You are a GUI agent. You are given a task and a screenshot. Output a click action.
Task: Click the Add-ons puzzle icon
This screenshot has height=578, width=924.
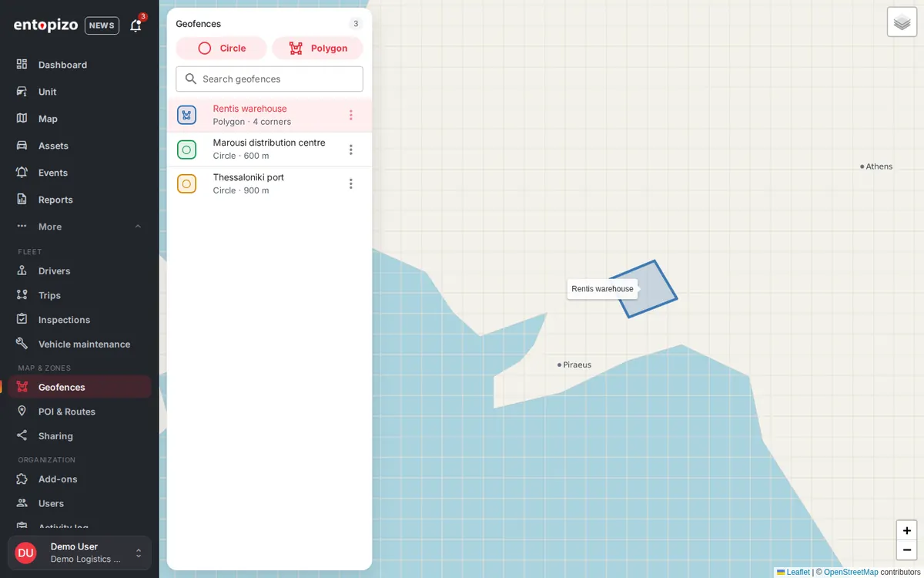click(22, 479)
